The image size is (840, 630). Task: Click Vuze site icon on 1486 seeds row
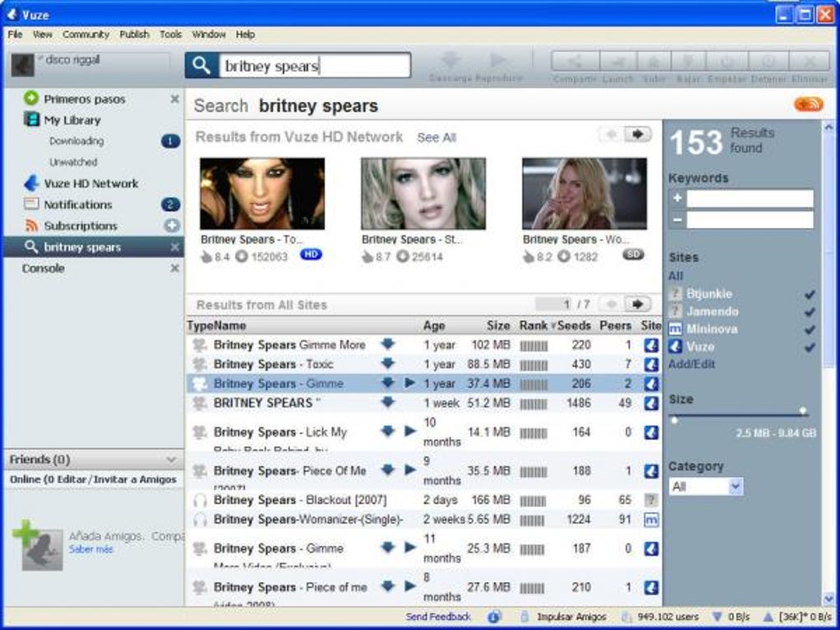pos(651,403)
